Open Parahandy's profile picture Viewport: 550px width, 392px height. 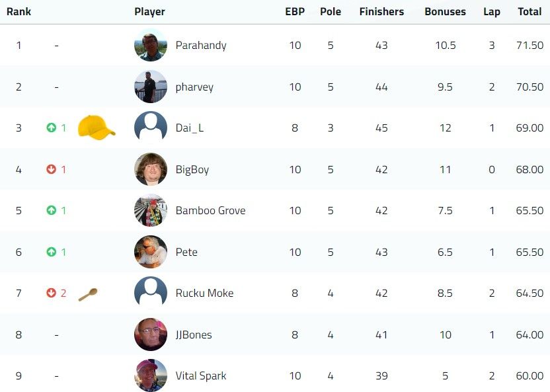151,45
